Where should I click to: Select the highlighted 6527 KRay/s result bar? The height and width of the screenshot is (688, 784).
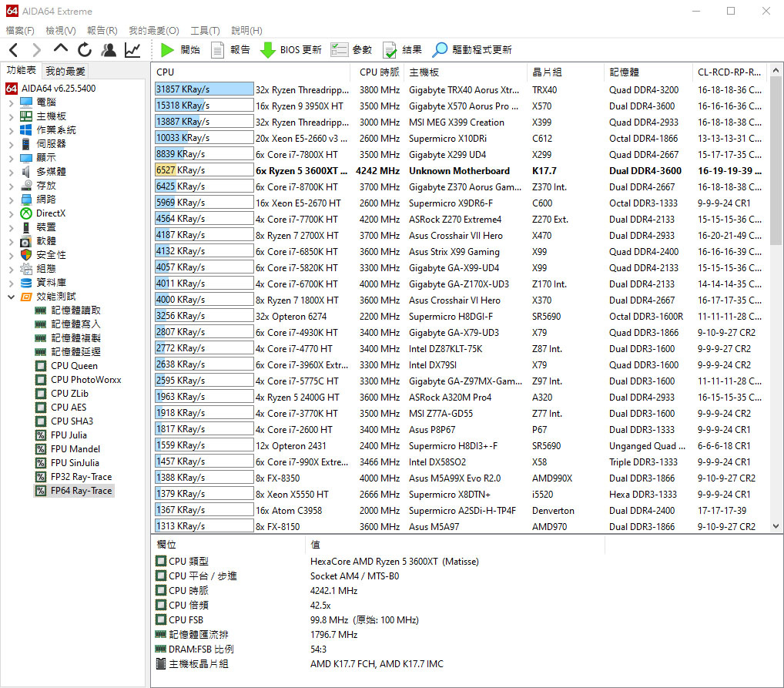coord(204,170)
